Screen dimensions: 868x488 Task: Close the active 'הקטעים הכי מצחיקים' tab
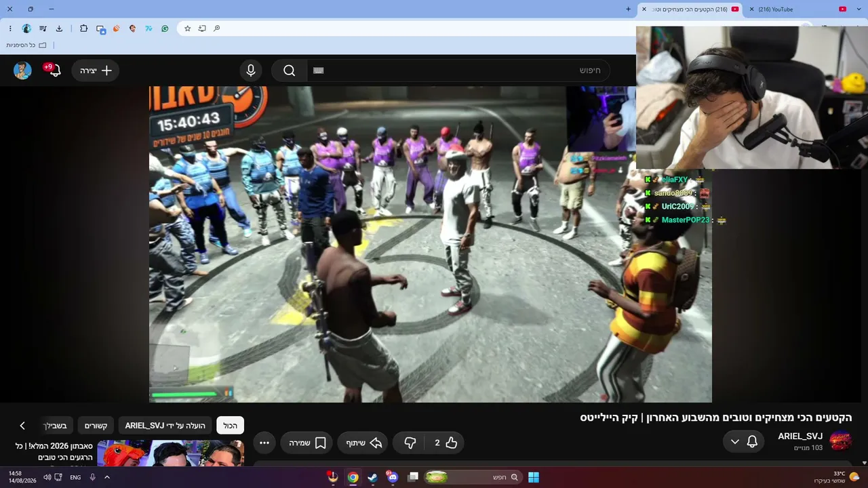point(644,9)
